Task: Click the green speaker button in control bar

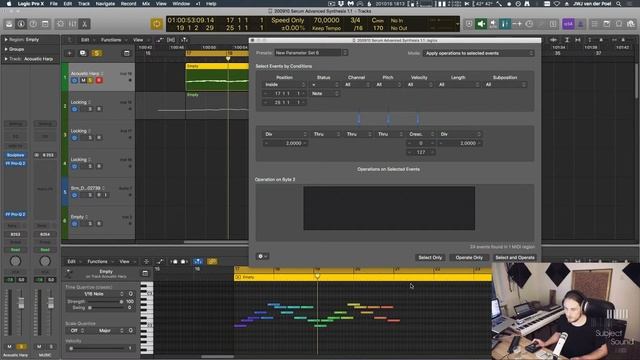Action: [481, 24]
